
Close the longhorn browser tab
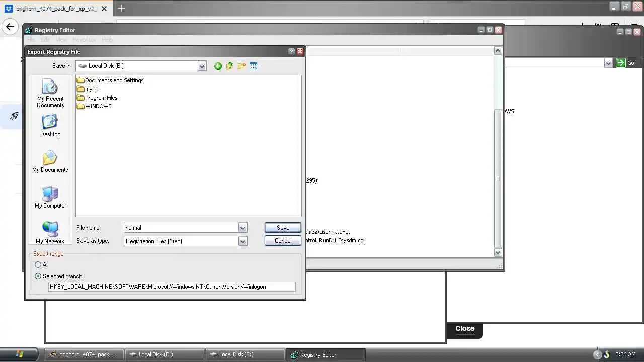(x=103, y=9)
